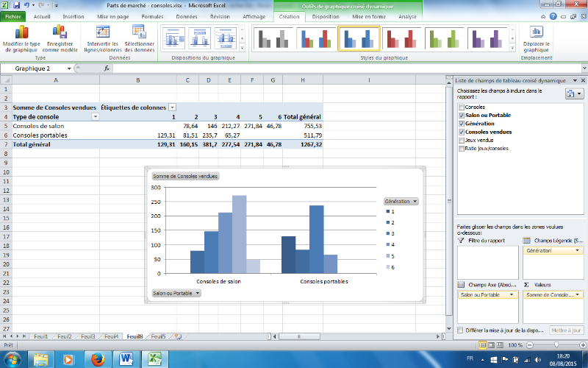The height and width of the screenshot is (368, 588).
Task: Click the Fichier button
Action: tap(13, 15)
